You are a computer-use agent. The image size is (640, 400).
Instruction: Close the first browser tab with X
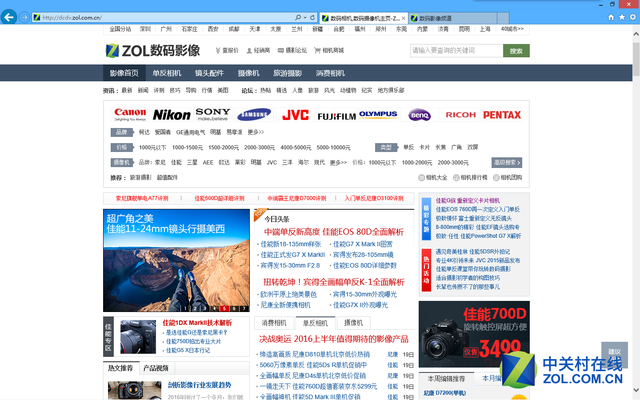tap(403, 18)
